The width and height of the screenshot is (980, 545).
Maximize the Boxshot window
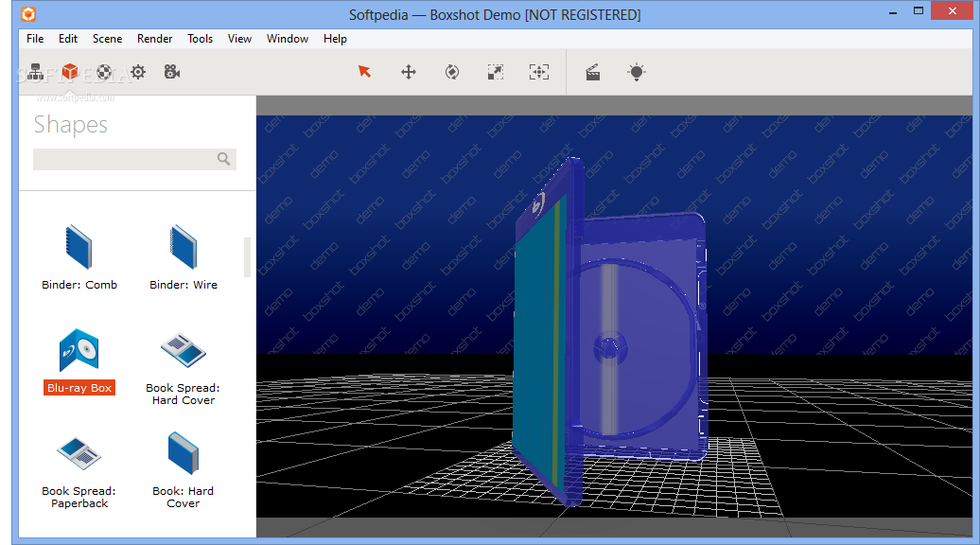click(919, 10)
